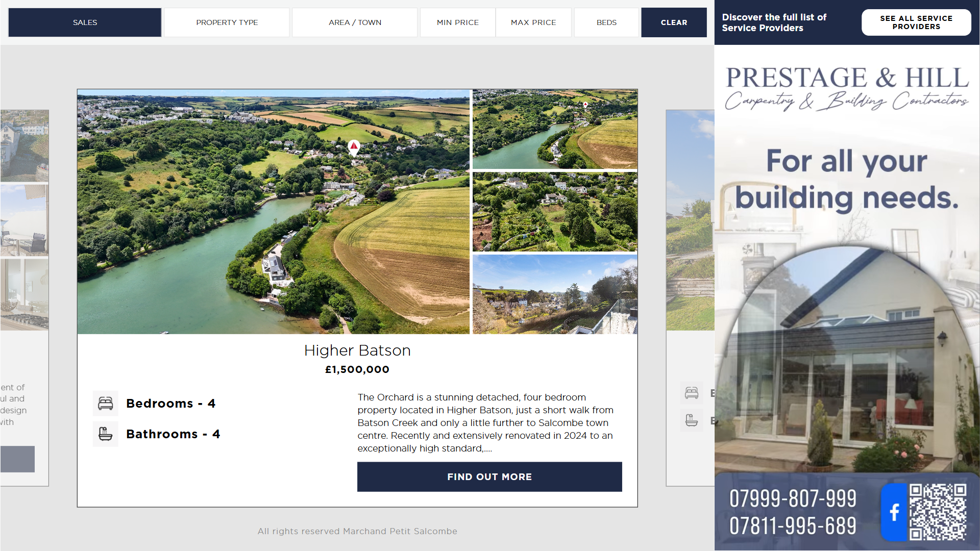
Task: Click the bathtub icon on the right-hand card
Action: [x=692, y=420]
